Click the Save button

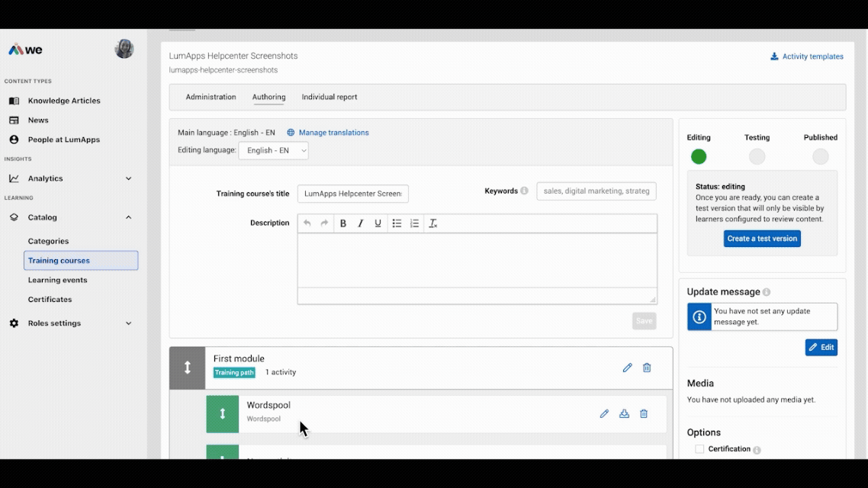click(645, 321)
